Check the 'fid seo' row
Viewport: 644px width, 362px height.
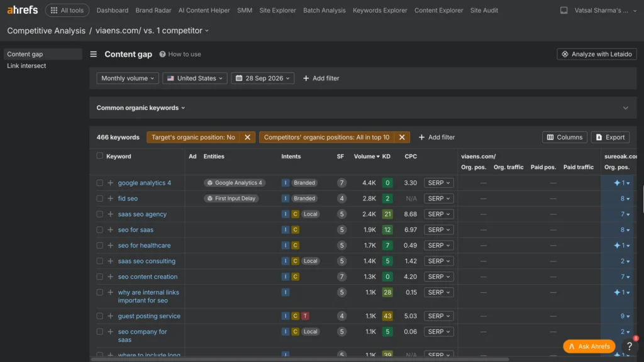coord(99,198)
